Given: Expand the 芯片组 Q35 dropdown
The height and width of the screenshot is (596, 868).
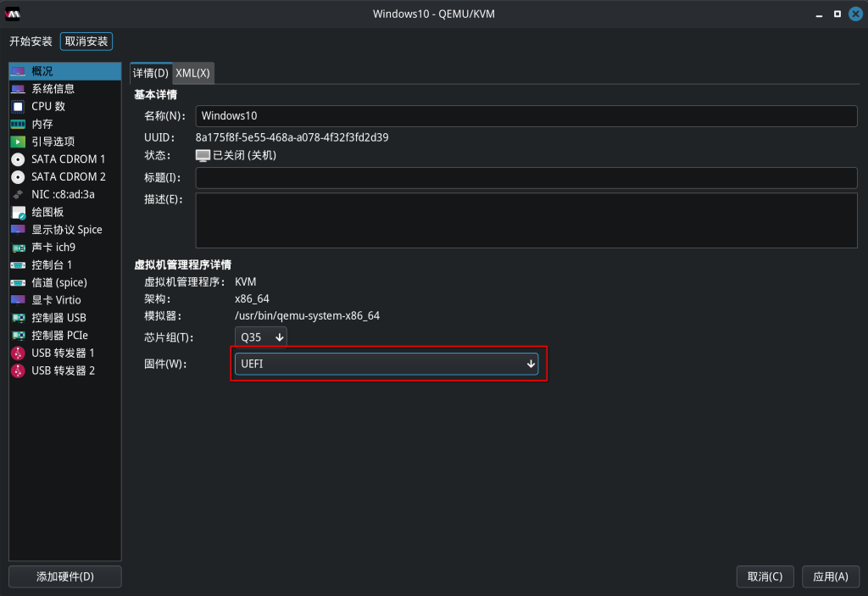Looking at the screenshot, I should click(261, 337).
